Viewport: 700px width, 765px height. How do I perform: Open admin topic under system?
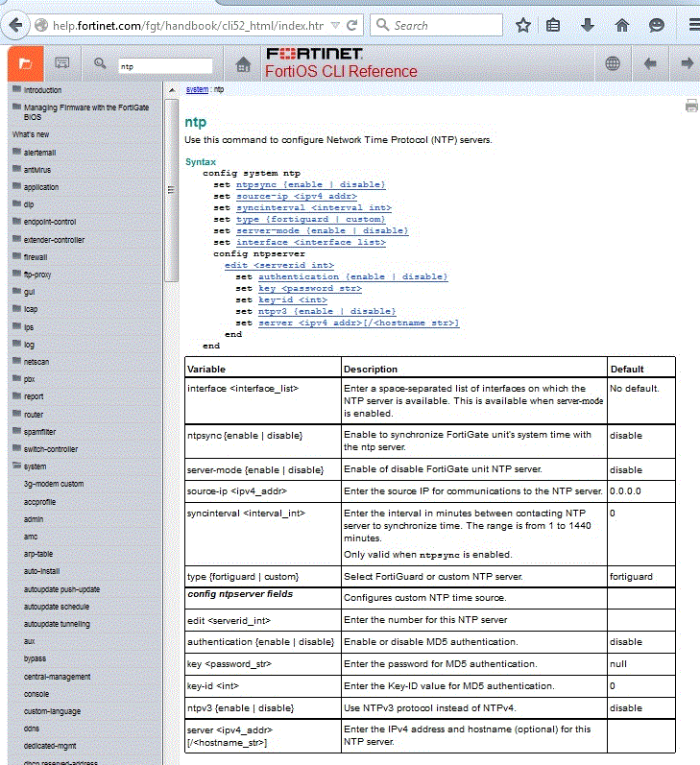pos(34,519)
